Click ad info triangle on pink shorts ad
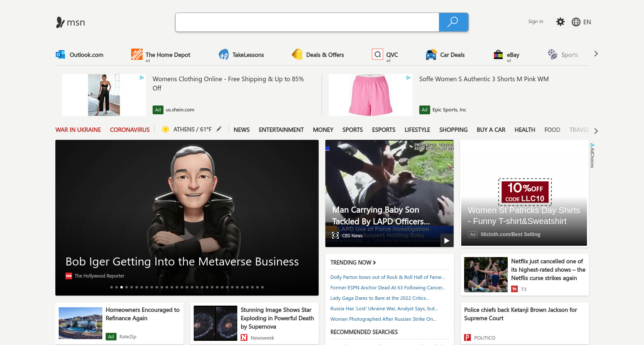644x345 pixels. pos(408,77)
